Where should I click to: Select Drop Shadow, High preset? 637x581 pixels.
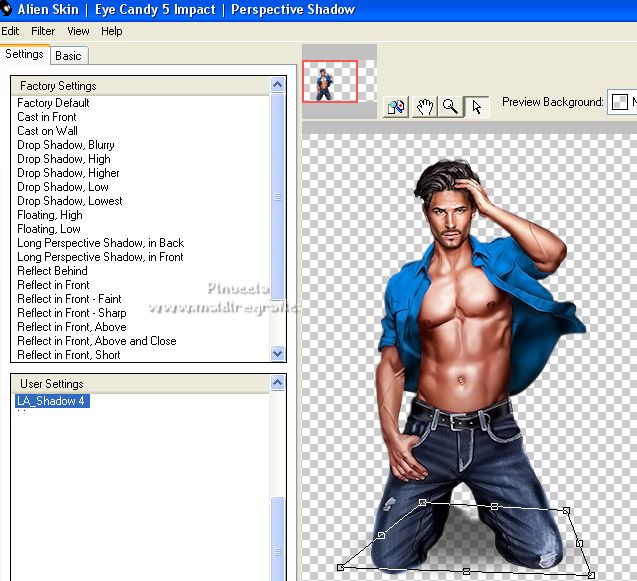pyautogui.click(x=64, y=159)
